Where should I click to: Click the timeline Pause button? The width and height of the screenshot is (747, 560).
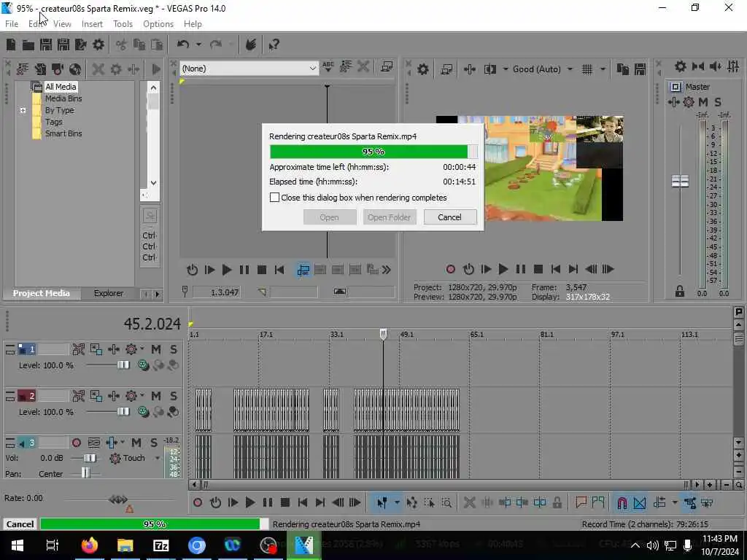point(268,502)
